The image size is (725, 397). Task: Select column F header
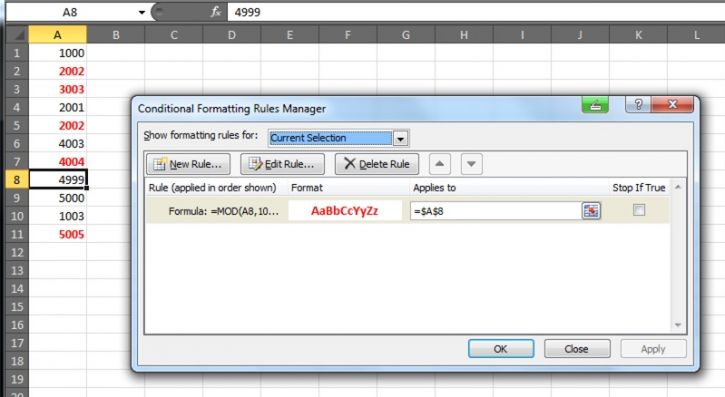pos(348,35)
